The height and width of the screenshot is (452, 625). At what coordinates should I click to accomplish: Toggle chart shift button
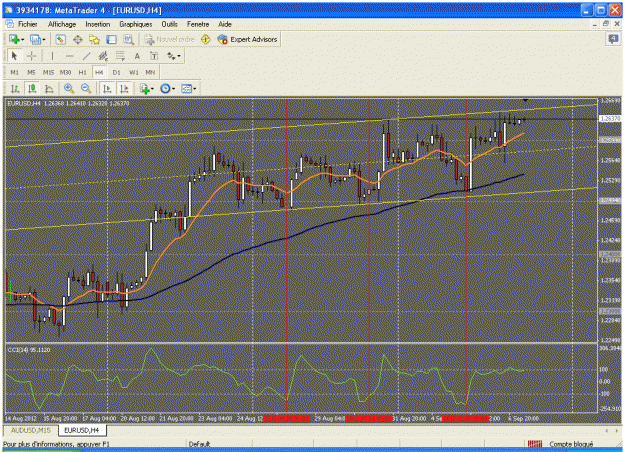click(124, 88)
